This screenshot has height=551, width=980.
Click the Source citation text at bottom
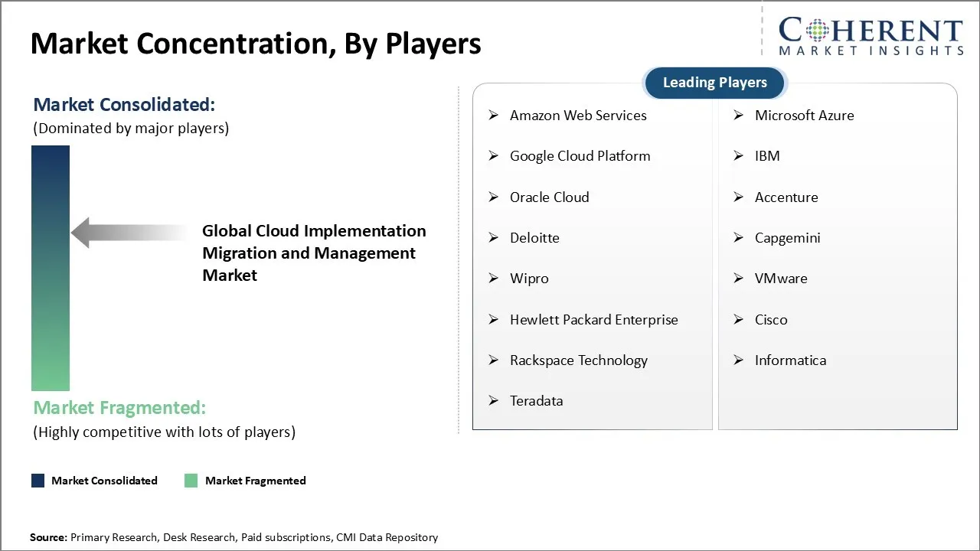pyautogui.click(x=234, y=537)
